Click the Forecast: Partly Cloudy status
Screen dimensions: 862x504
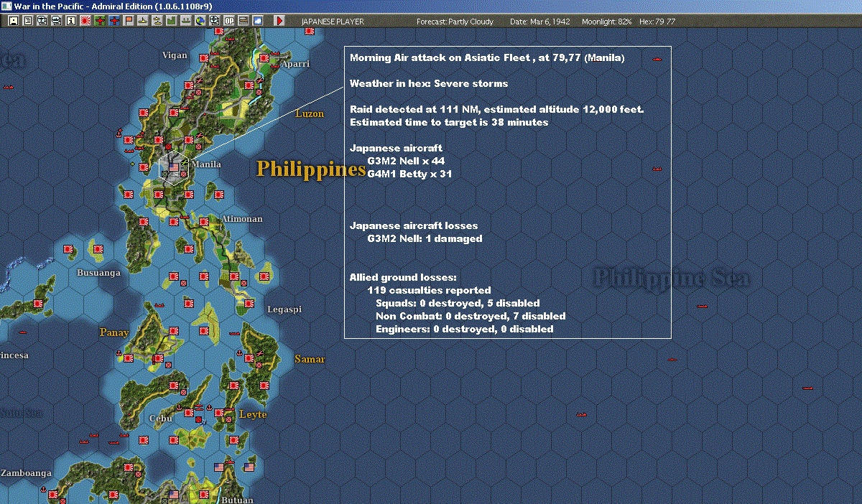pyautogui.click(x=455, y=22)
